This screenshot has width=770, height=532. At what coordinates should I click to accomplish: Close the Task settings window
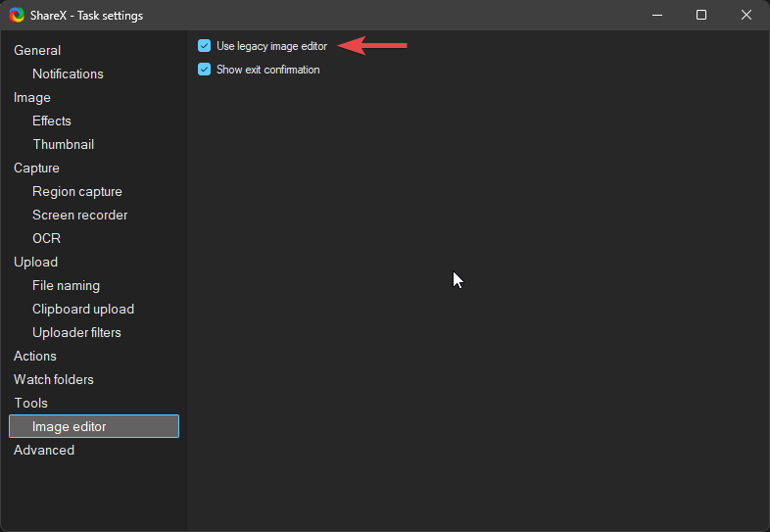click(746, 16)
